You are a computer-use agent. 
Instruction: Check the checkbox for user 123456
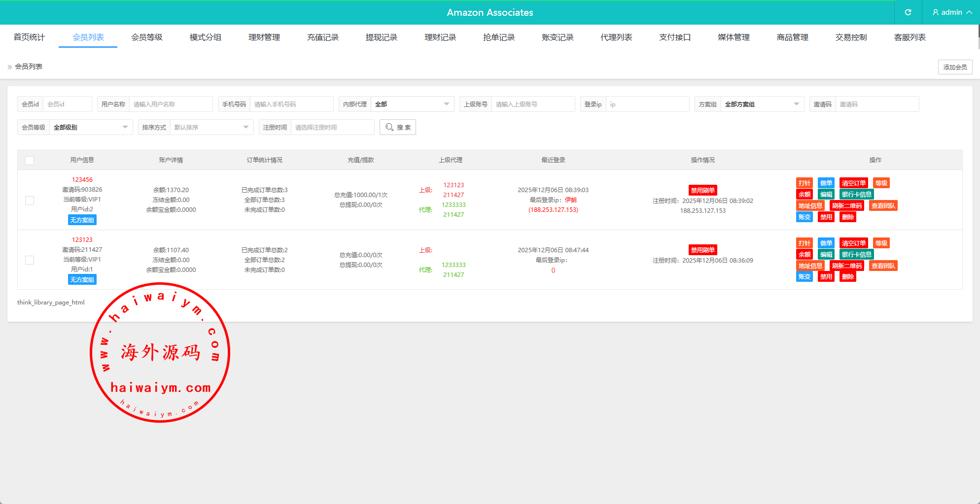coord(30,201)
